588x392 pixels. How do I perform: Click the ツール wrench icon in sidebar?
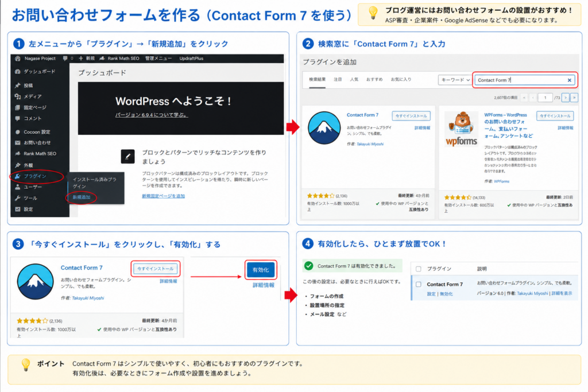pos(18,198)
